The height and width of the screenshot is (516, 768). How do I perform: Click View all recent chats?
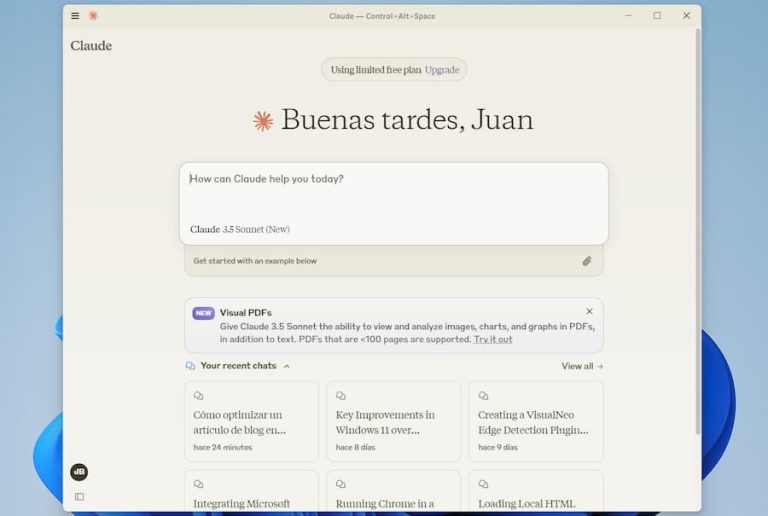point(582,366)
